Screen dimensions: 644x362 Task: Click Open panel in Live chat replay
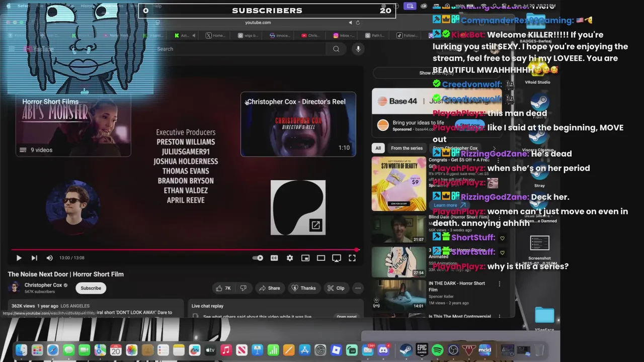point(347,316)
